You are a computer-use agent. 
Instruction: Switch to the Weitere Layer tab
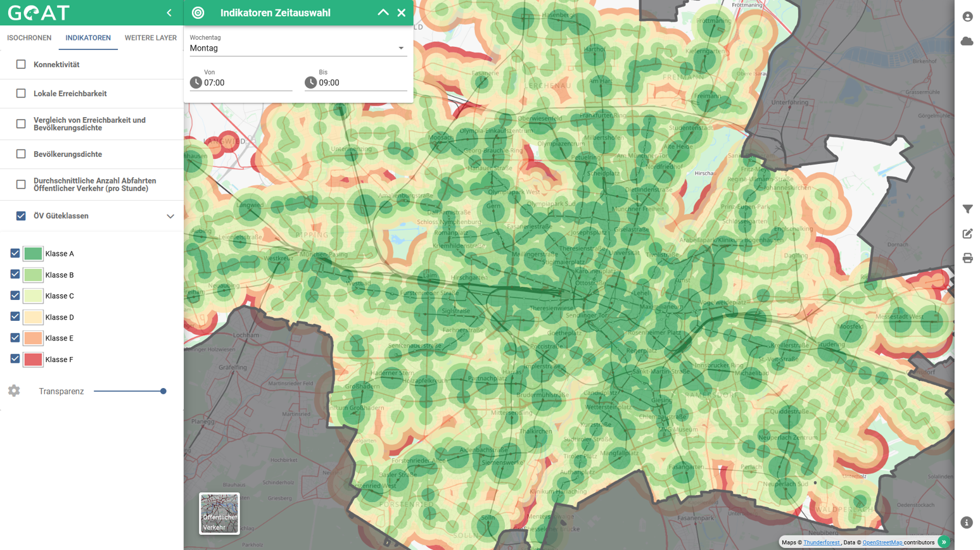pyautogui.click(x=150, y=38)
